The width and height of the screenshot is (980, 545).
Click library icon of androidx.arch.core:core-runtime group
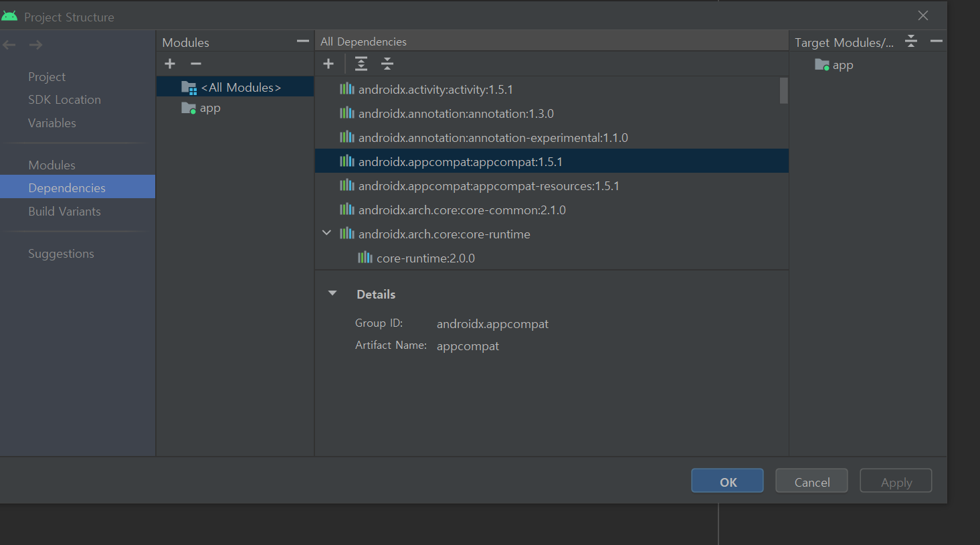[347, 234]
